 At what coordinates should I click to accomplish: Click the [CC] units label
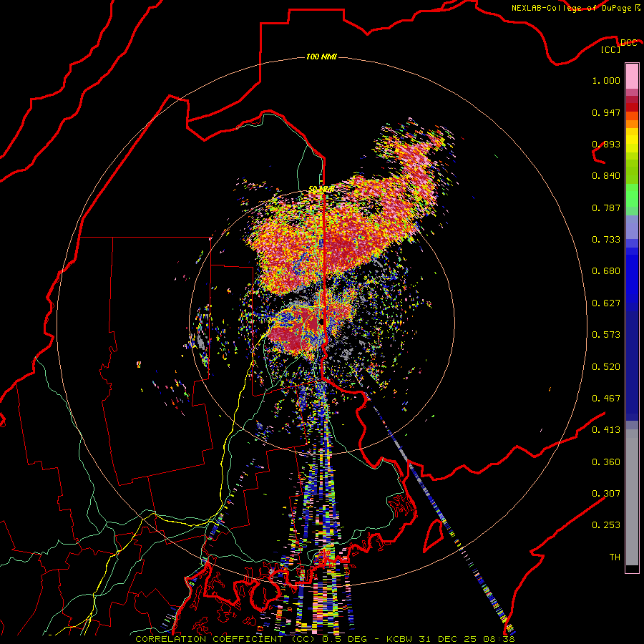pyautogui.click(x=611, y=49)
